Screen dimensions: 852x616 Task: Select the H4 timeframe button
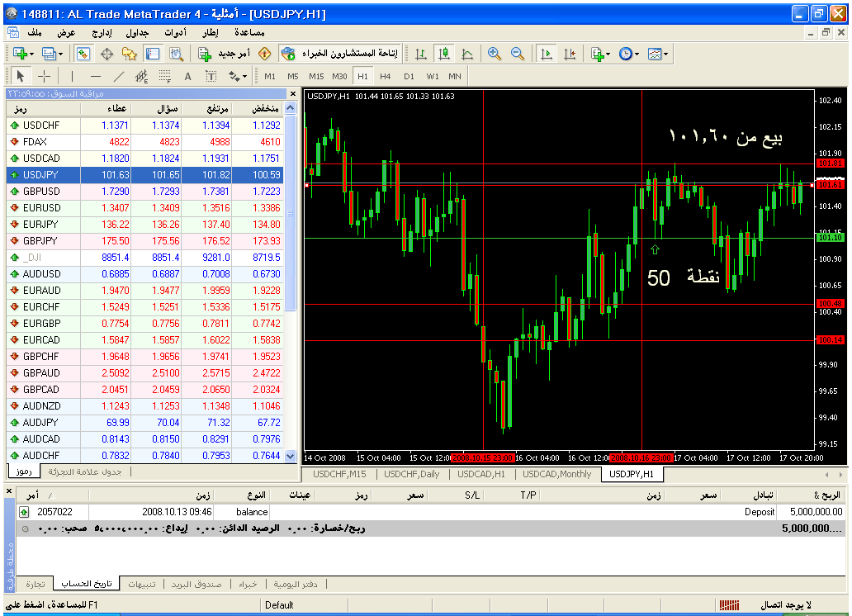pyautogui.click(x=386, y=76)
